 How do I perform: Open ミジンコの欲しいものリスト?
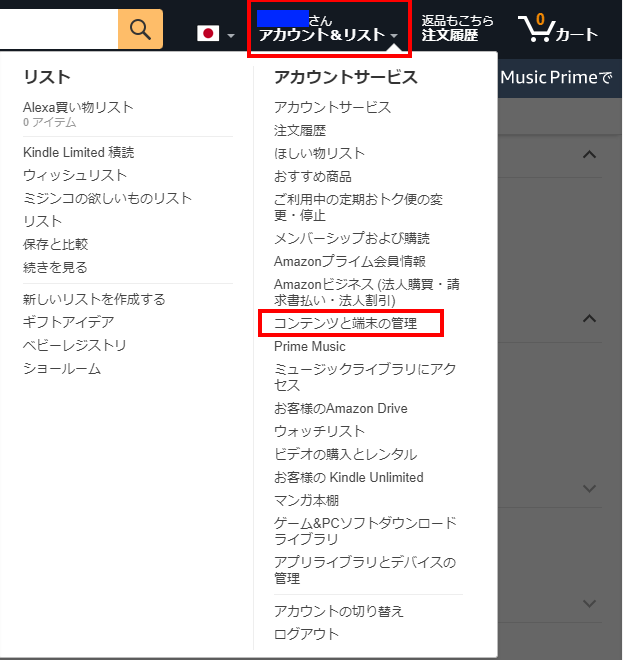108,198
